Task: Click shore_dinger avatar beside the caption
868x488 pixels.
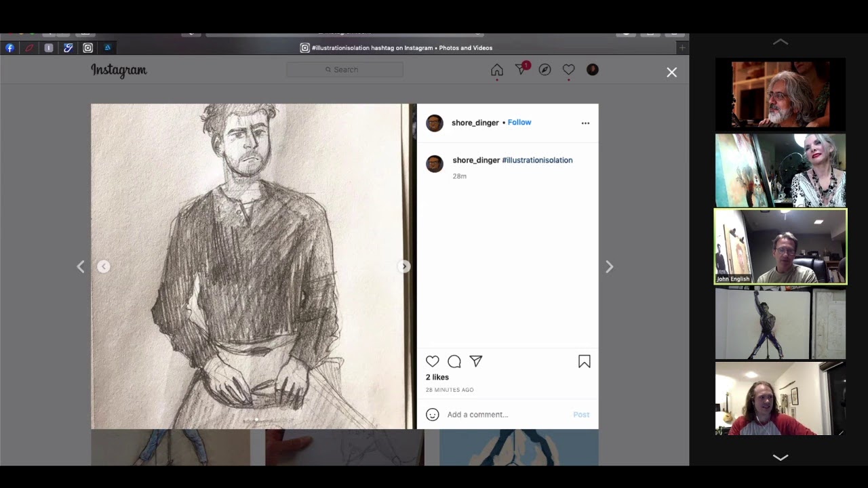Action: pos(435,164)
